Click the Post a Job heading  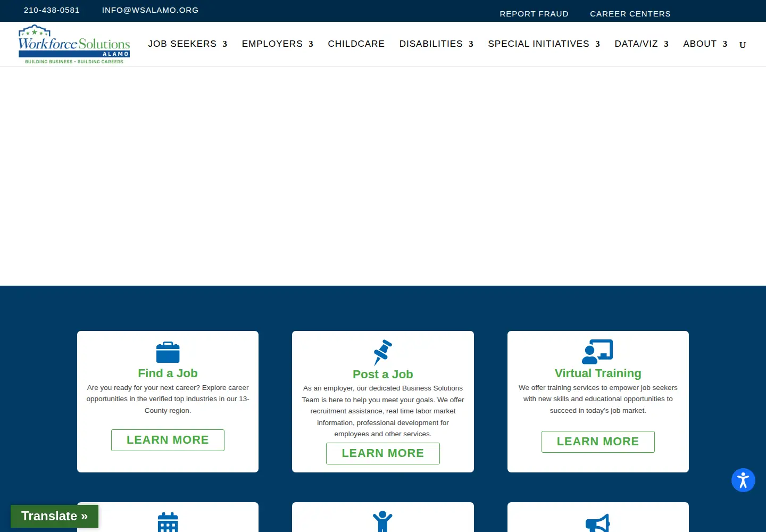[x=383, y=375]
